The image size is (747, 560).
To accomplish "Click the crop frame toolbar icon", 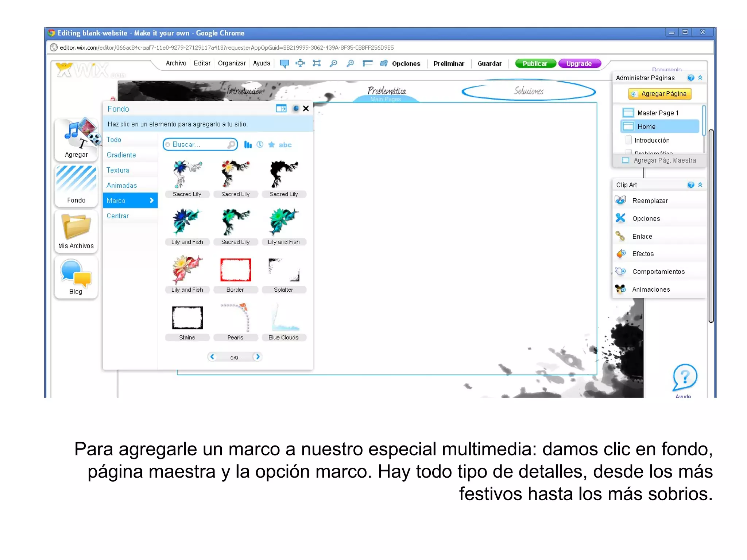I will point(317,63).
